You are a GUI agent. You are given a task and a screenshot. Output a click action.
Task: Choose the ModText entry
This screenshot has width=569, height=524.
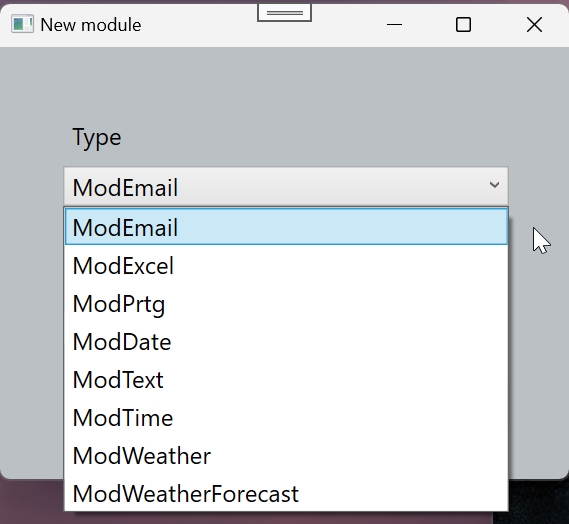click(286, 380)
